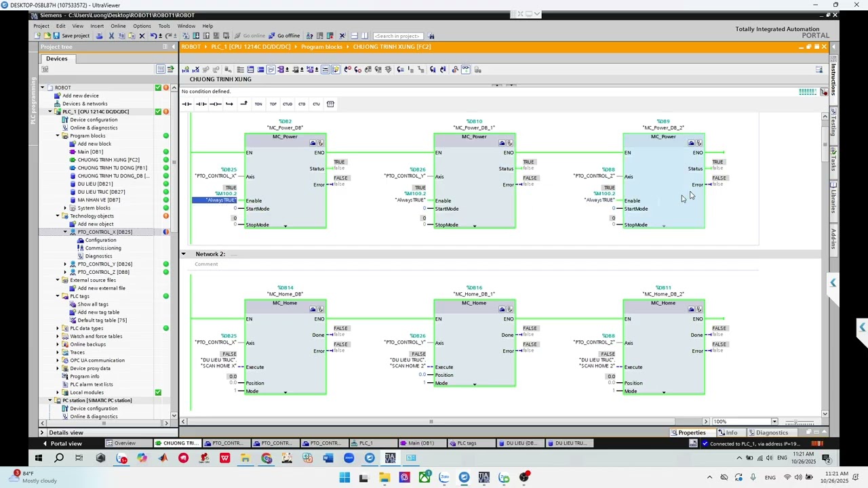The image size is (868, 488).
Task: Collapse the project tree panel arrow
Action: 173,47
